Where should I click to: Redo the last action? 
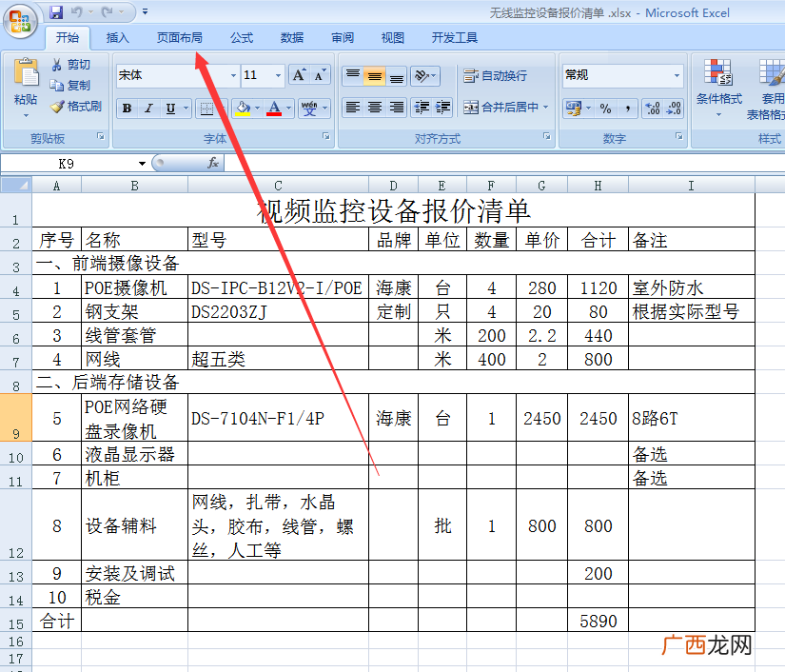click(x=108, y=11)
